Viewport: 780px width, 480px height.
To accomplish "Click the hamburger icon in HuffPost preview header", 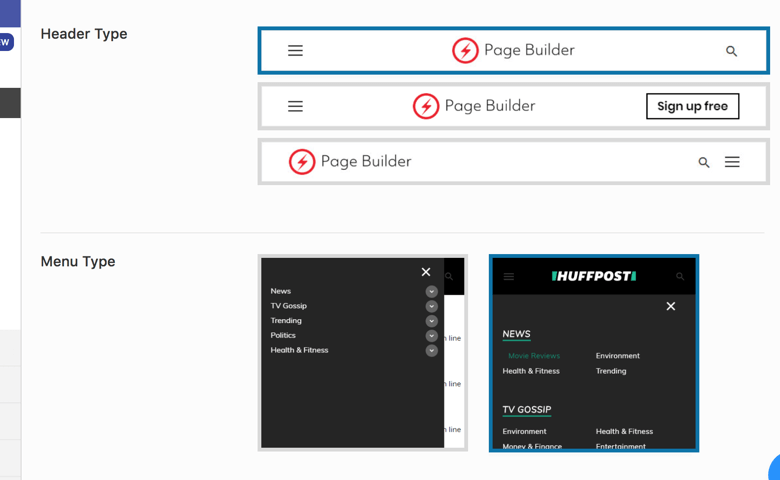I will coord(508,277).
